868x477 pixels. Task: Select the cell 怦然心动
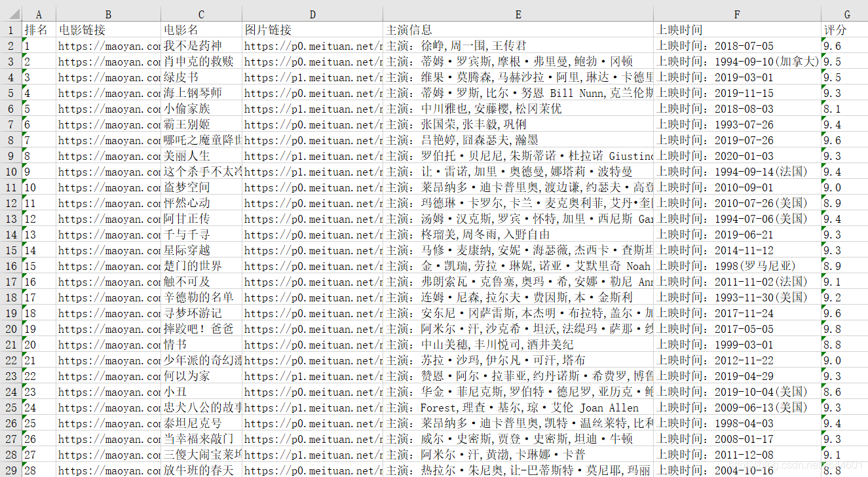click(201, 203)
